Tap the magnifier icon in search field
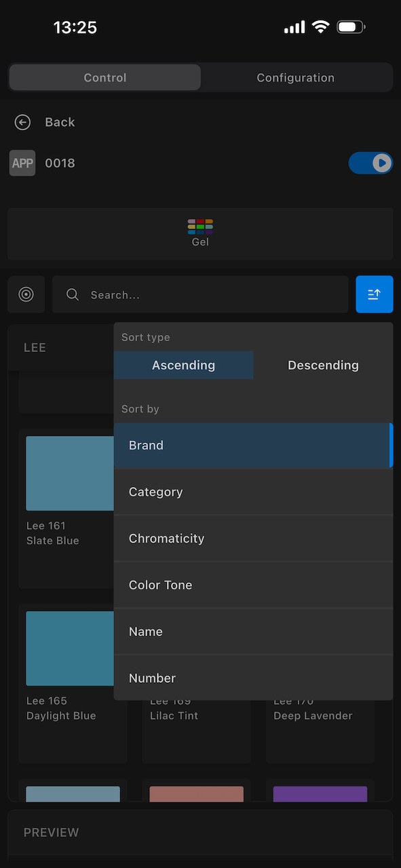This screenshot has height=868, width=401. click(x=73, y=294)
